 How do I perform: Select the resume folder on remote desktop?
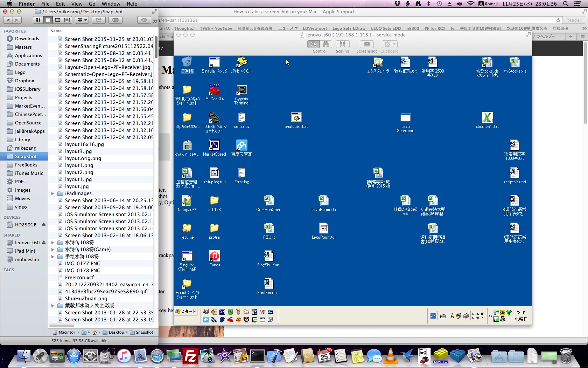click(x=187, y=231)
